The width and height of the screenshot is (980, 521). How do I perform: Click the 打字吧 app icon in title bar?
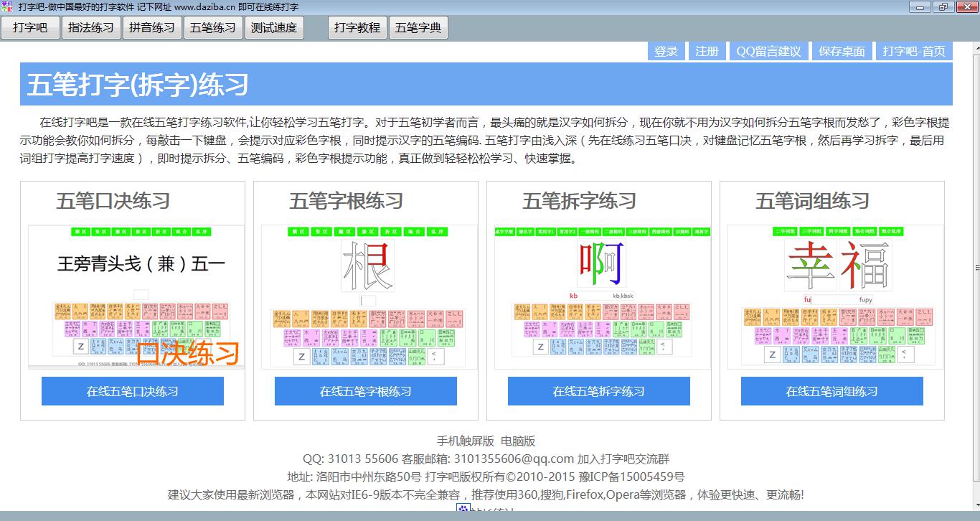7,6
